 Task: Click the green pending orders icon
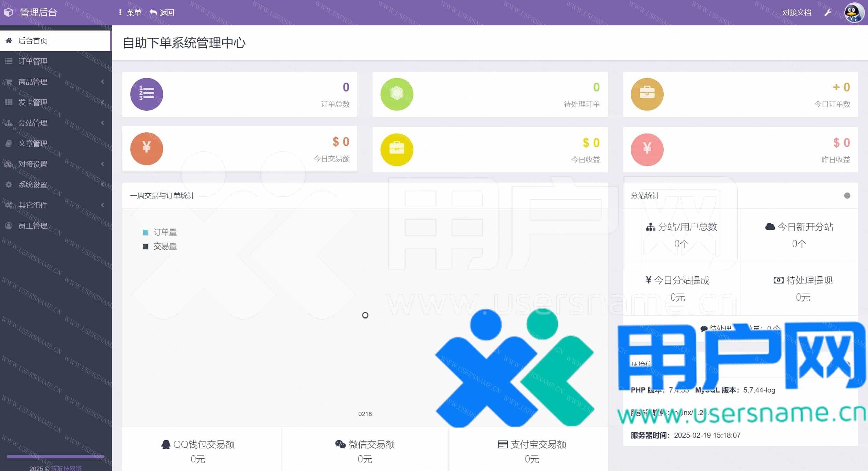[x=397, y=94]
